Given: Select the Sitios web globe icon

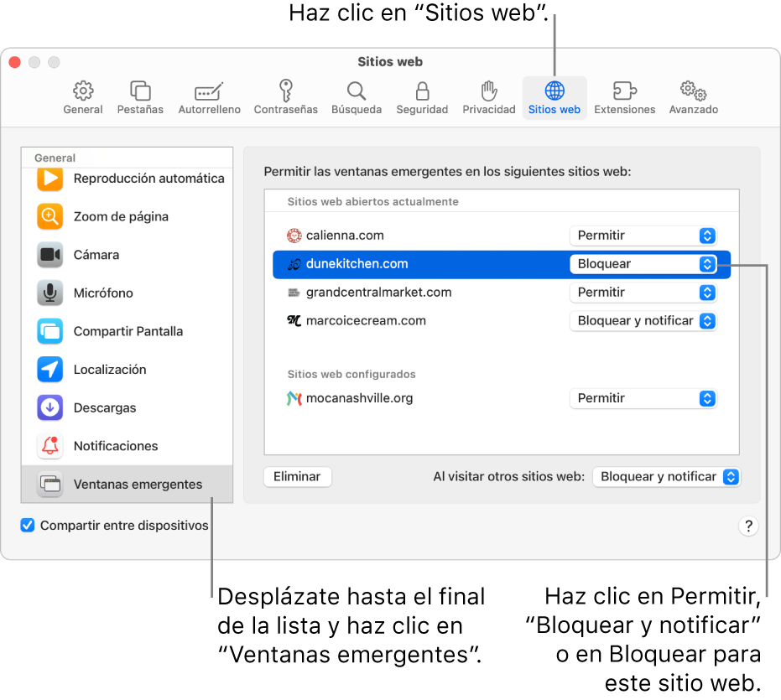Looking at the screenshot, I should [x=554, y=95].
